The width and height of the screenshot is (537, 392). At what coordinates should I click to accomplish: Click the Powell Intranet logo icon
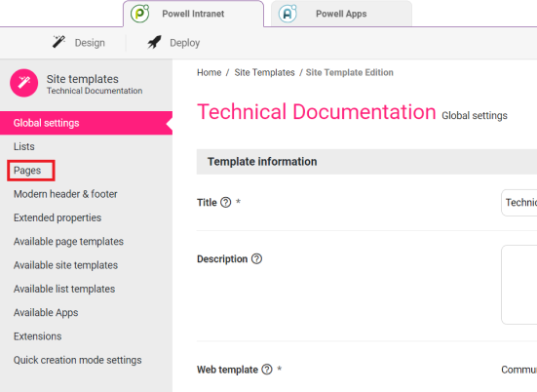tap(139, 14)
